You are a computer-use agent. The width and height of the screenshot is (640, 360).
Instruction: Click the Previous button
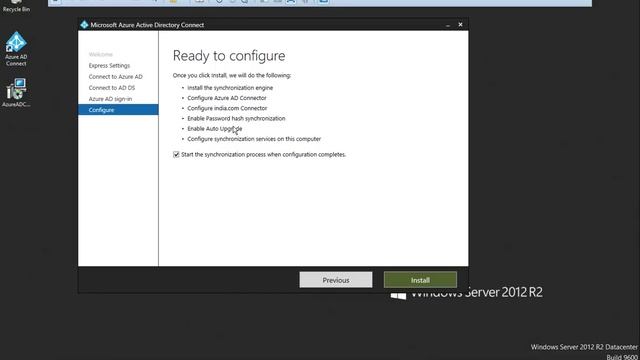tap(336, 280)
